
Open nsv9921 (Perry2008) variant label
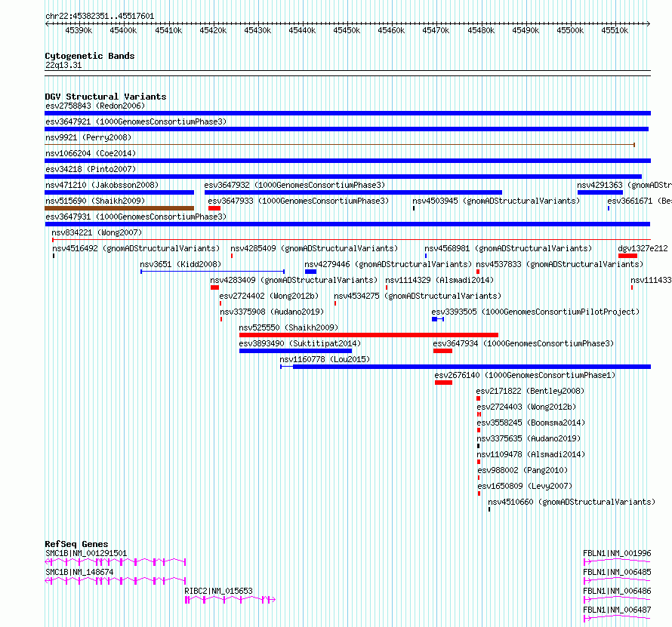tap(88, 137)
